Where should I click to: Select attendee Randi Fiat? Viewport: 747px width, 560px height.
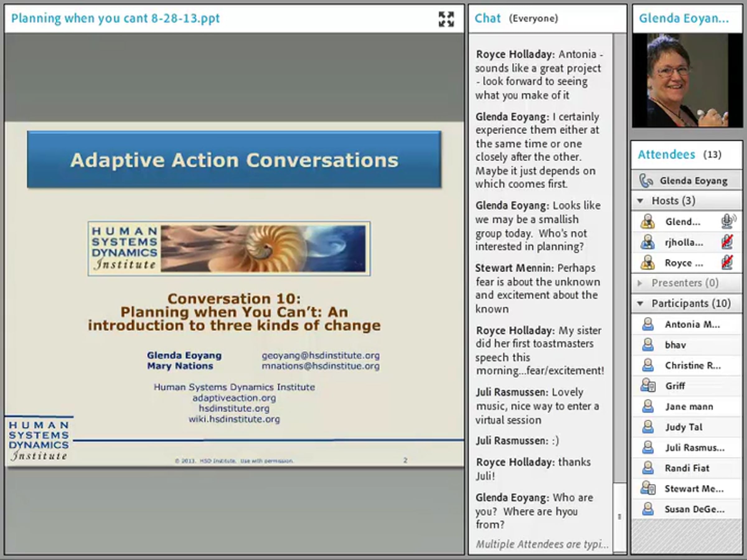tap(687, 468)
